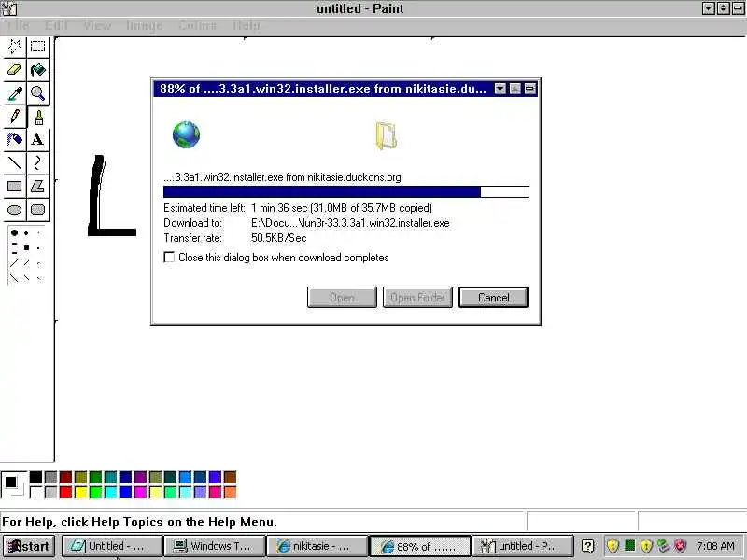
Task: Open the Help menu in Paint
Action: (247, 25)
